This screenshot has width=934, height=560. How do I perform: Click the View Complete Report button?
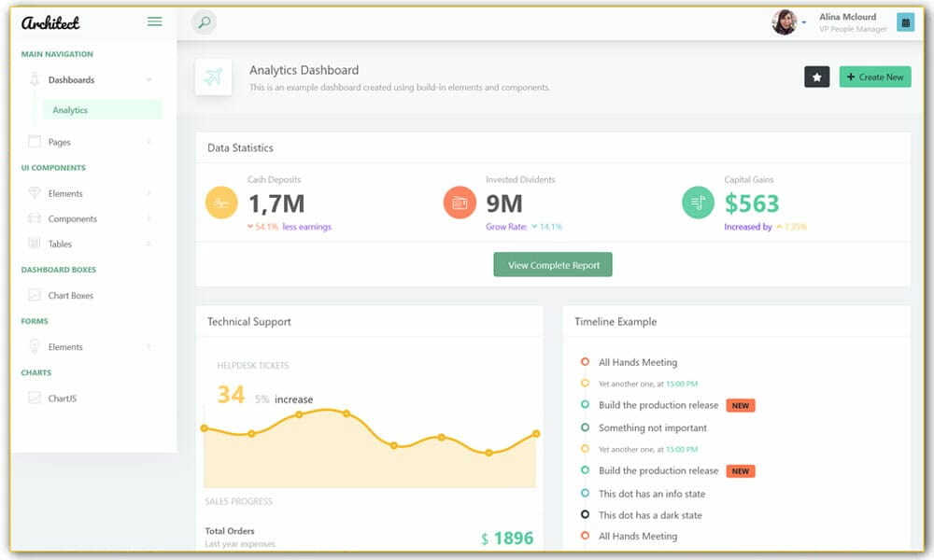553,264
